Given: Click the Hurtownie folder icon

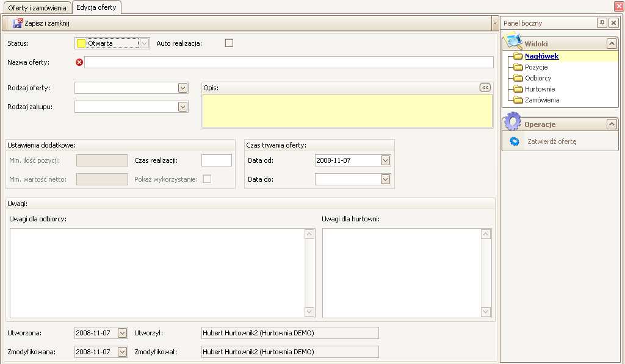Looking at the screenshot, I should coord(518,89).
